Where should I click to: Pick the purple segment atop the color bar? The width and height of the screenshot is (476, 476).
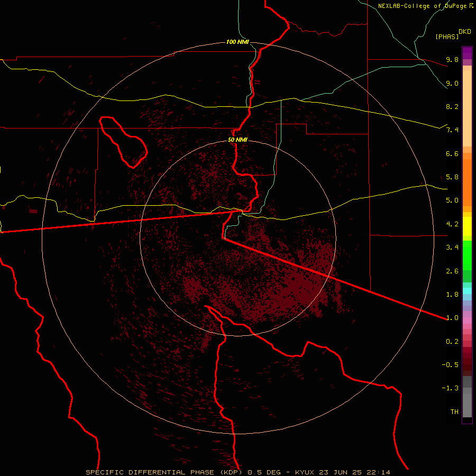click(x=467, y=53)
